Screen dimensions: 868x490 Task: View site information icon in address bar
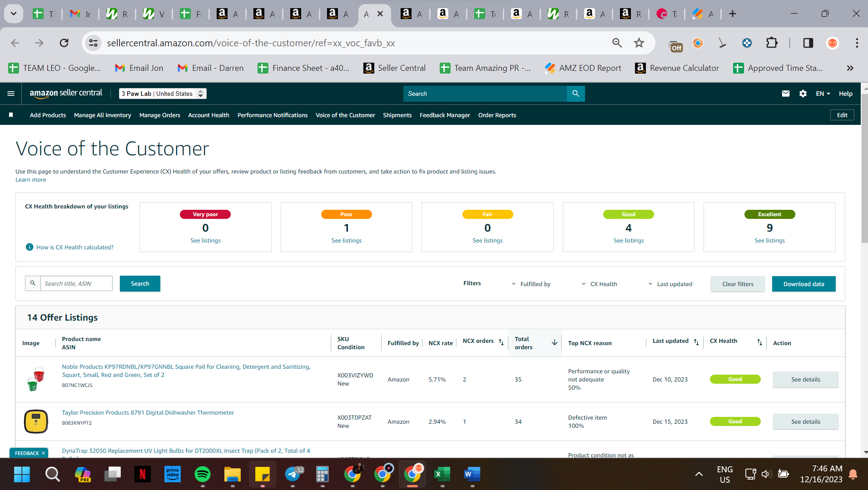[93, 43]
